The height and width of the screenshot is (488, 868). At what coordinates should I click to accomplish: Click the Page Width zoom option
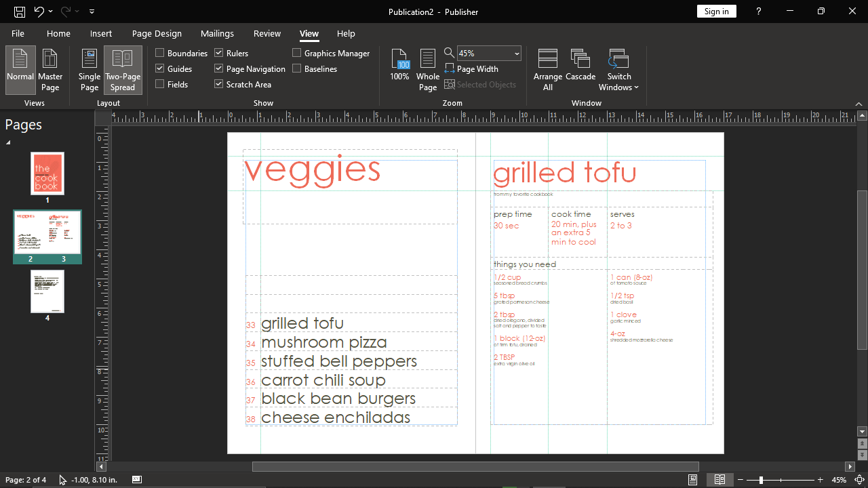click(472, 68)
